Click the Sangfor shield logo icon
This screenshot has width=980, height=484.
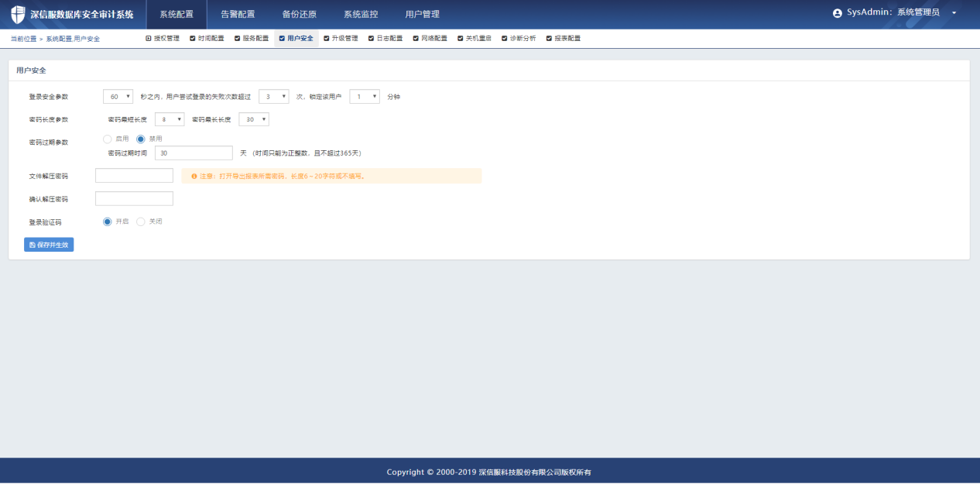click(x=18, y=14)
